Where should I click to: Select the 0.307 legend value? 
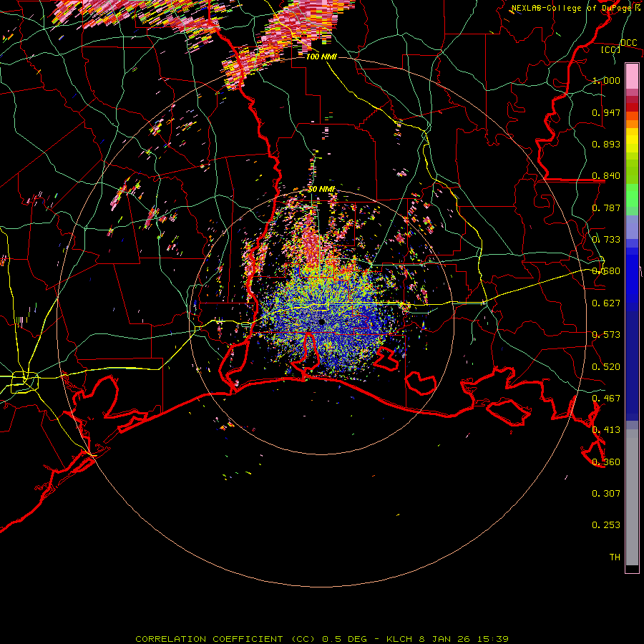coord(606,494)
